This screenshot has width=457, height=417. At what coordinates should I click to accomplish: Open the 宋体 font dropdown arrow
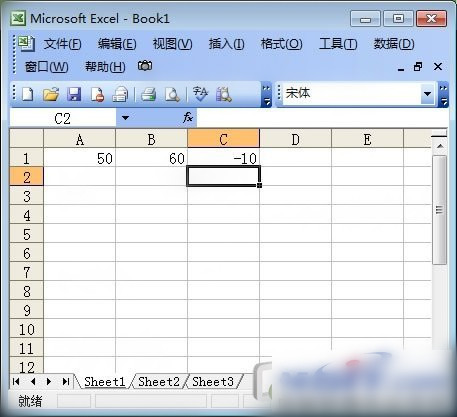427,94
